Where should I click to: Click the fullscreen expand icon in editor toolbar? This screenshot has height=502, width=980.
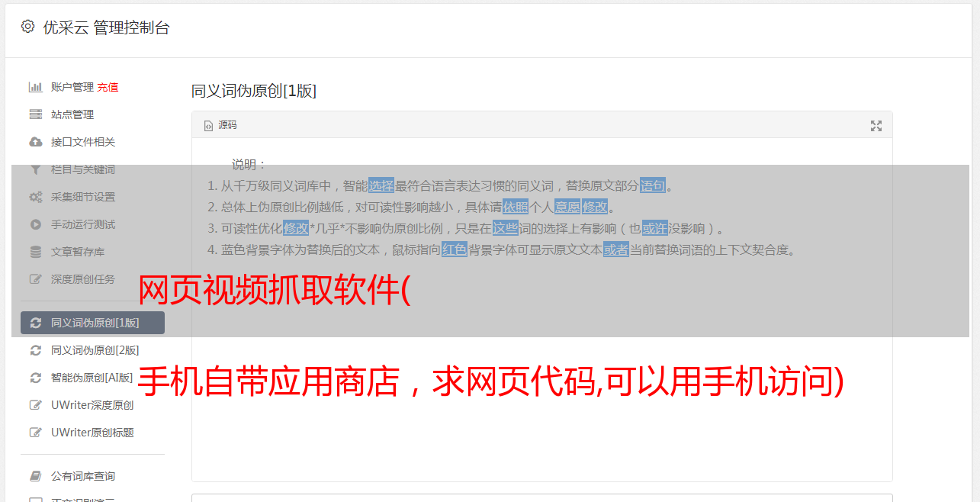coord(876,126)
